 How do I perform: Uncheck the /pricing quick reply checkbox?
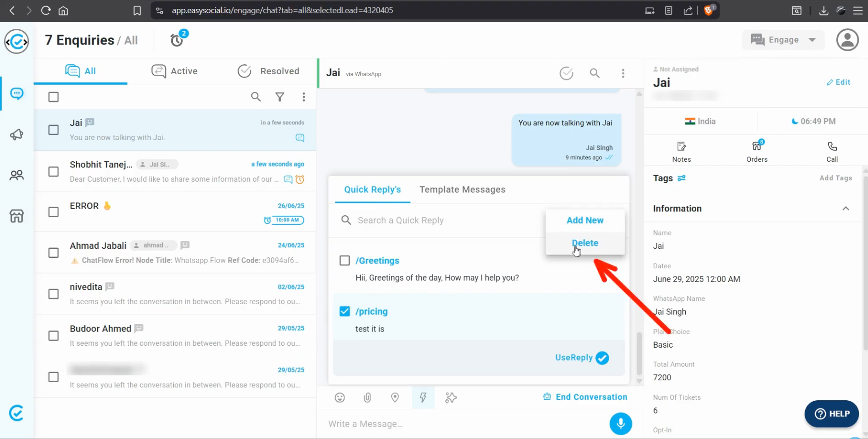345,311
